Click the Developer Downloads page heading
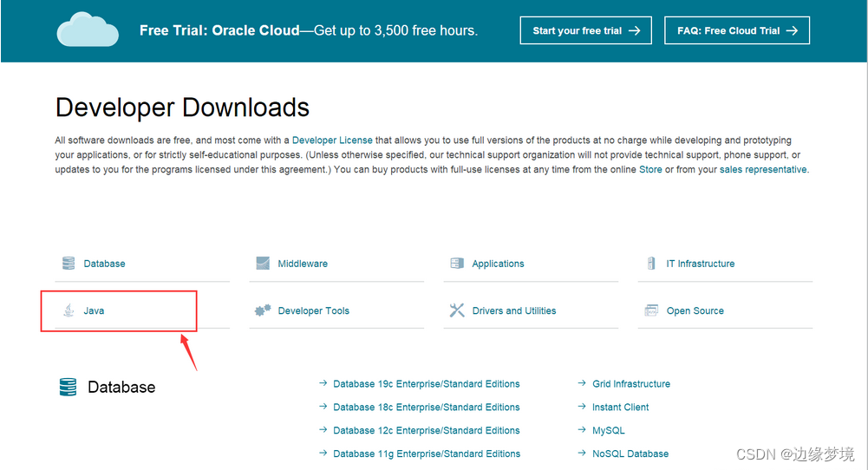The height and width of the screenshot is (470, 868). pos(182,108)
